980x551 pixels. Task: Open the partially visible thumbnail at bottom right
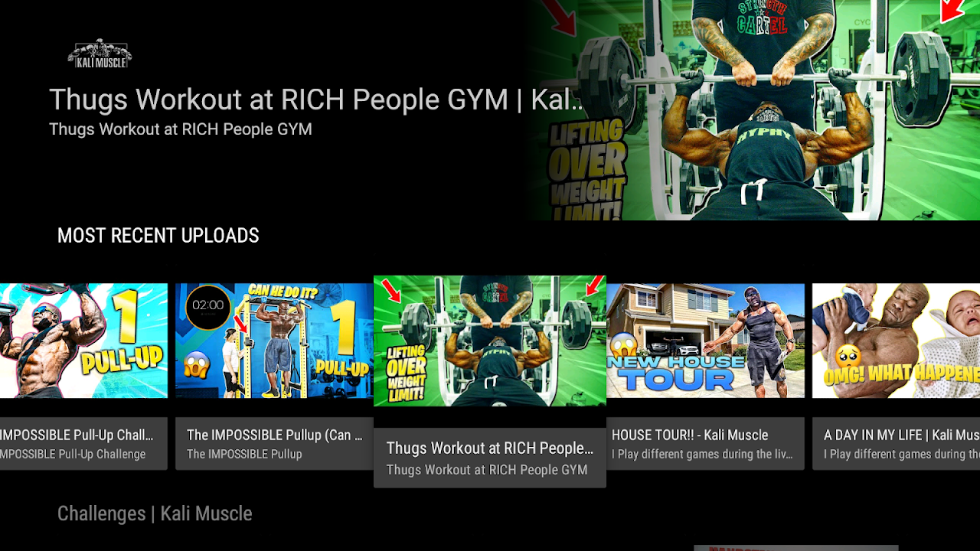(x=795, y=548)
